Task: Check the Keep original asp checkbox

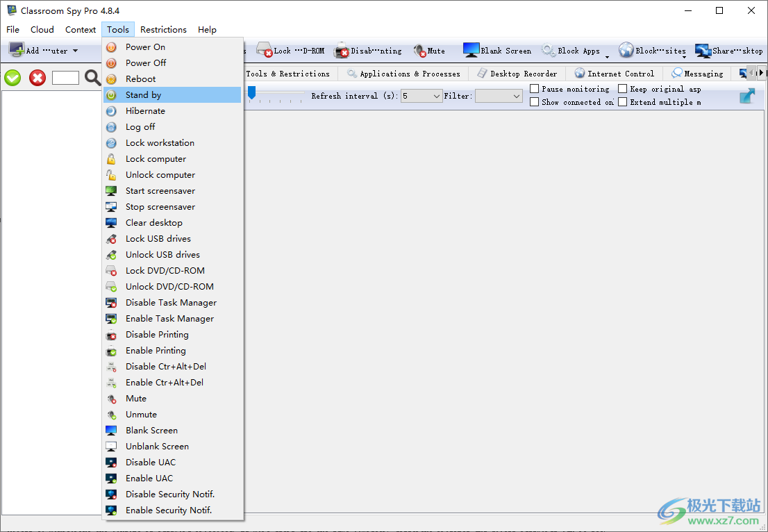Action: (x=623, y=89)
